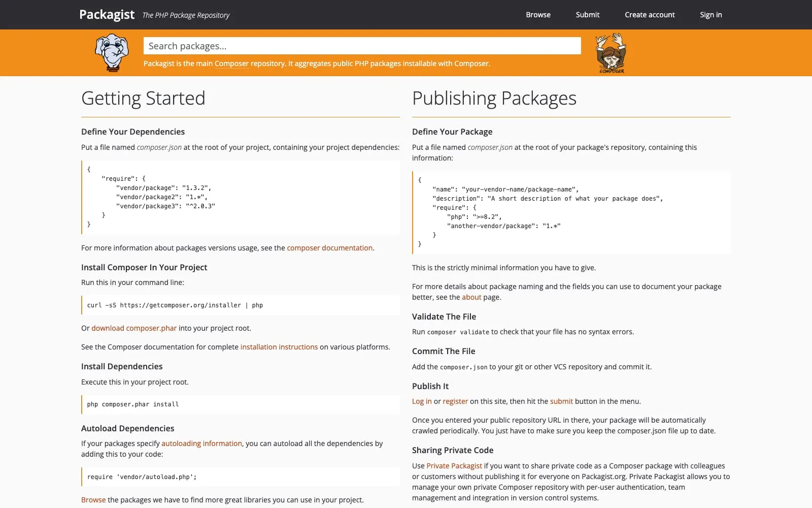Click the "vendor/package3": "^2.0.3" line
This screenshot has height=508, width=812.
pyautogui.click(x=165, y=206)
